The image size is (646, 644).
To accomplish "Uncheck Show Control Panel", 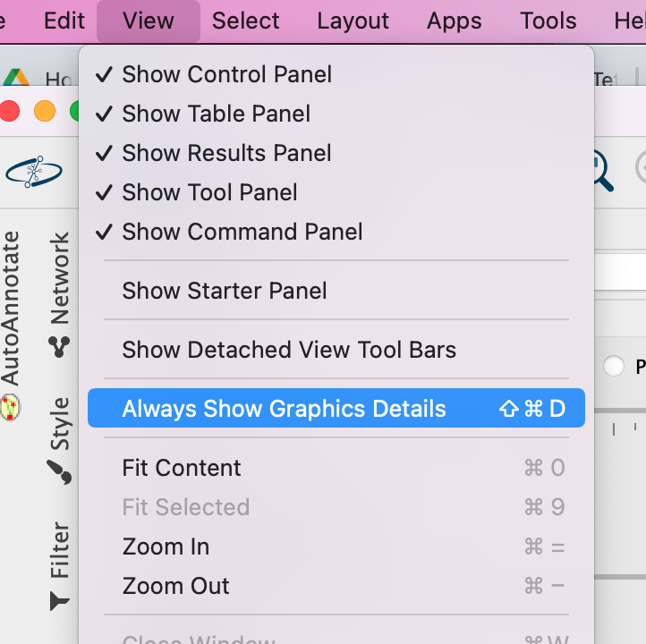I will pos(227,74).
